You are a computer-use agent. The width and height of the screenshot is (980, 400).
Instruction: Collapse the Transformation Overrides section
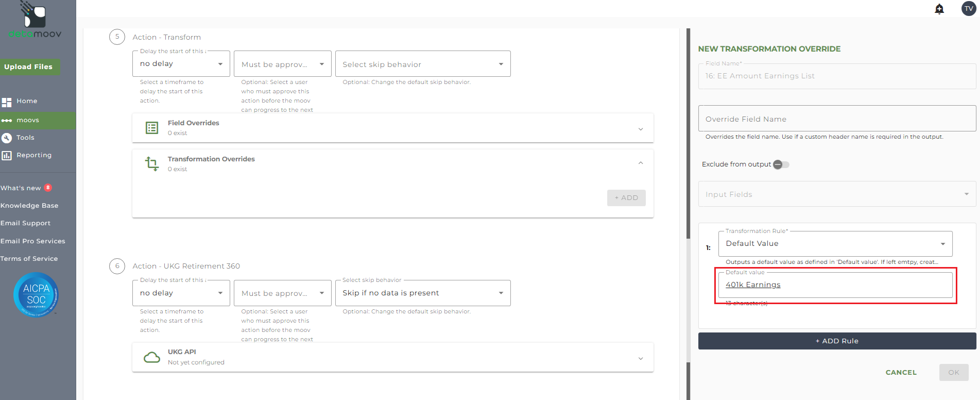click(x=641, y=163)
